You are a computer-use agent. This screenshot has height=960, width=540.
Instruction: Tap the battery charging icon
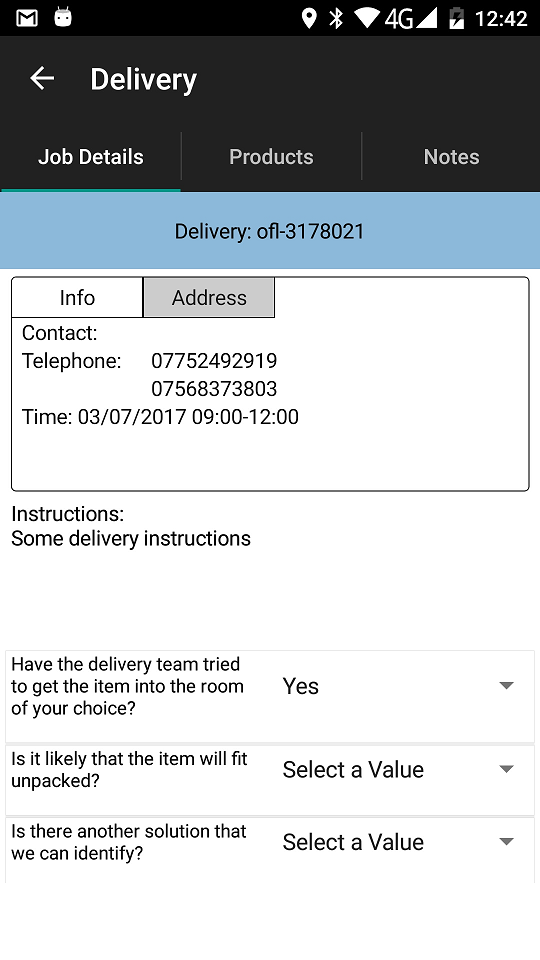pyautogui.click(x=457, y=18)
